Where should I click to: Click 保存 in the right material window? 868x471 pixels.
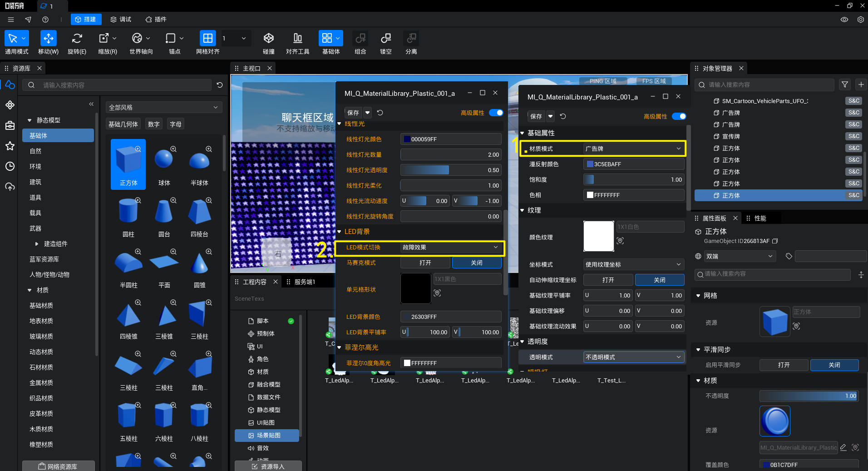(536, 116)
